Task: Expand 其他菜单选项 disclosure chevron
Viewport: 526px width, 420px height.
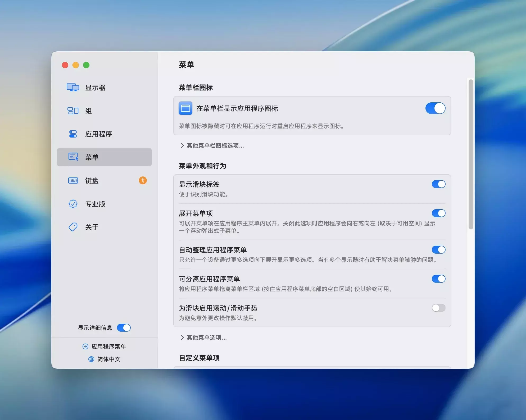Action: point(182,337)
